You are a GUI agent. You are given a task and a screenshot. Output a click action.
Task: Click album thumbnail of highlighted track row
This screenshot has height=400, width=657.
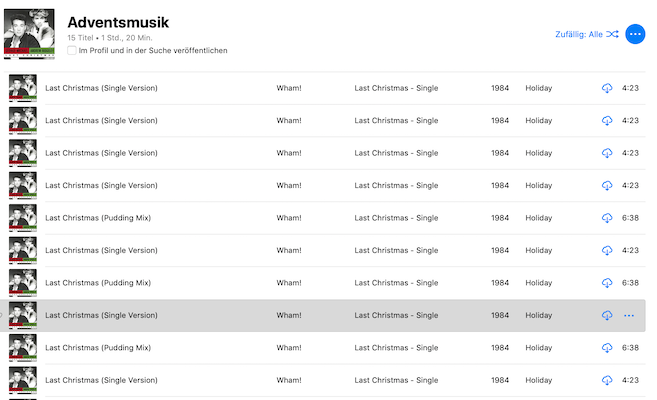click(23, 315)
